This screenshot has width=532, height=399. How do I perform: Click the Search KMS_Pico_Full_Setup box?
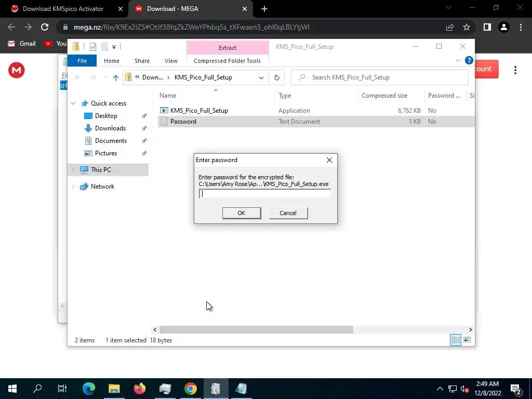(380, 77)
